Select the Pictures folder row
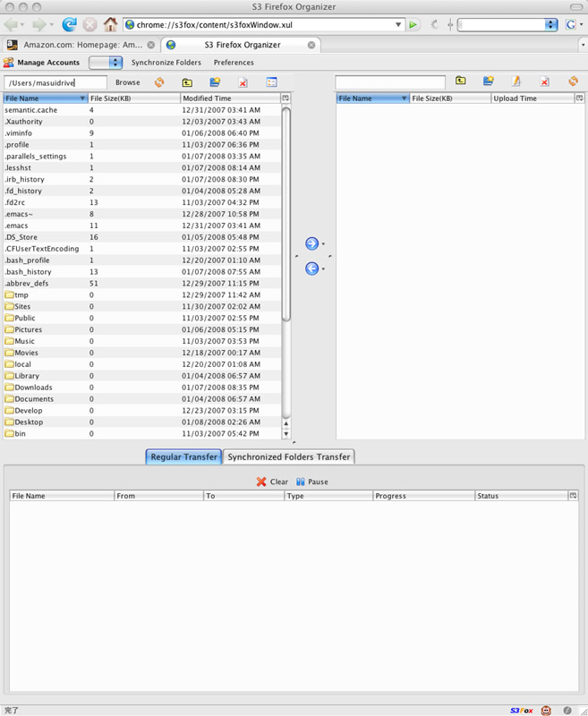Viewport: 588px width, 716px height. point(142,329)
